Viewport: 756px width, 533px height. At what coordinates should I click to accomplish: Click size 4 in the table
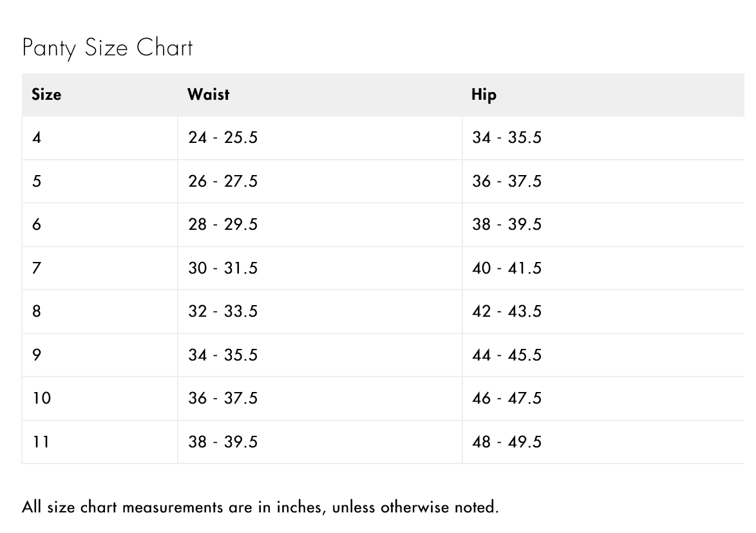coord(37,138)
